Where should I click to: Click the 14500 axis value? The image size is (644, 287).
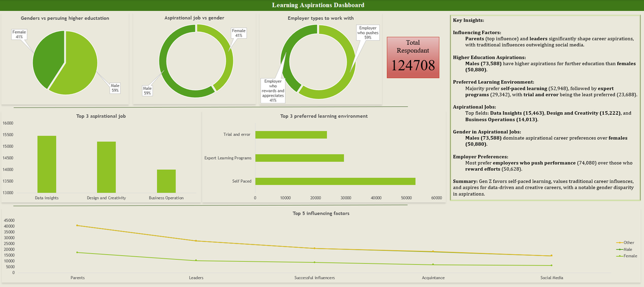[8, 158]
